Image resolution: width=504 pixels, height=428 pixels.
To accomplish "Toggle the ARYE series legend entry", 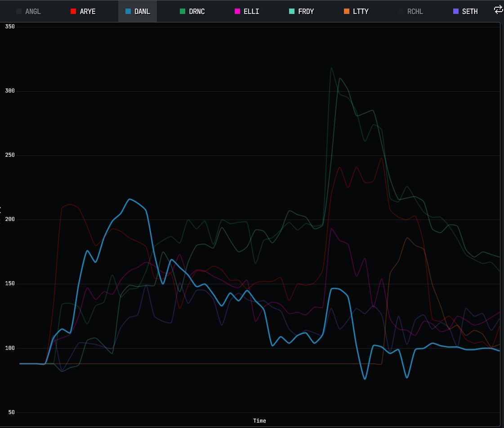I will [83, 12].
